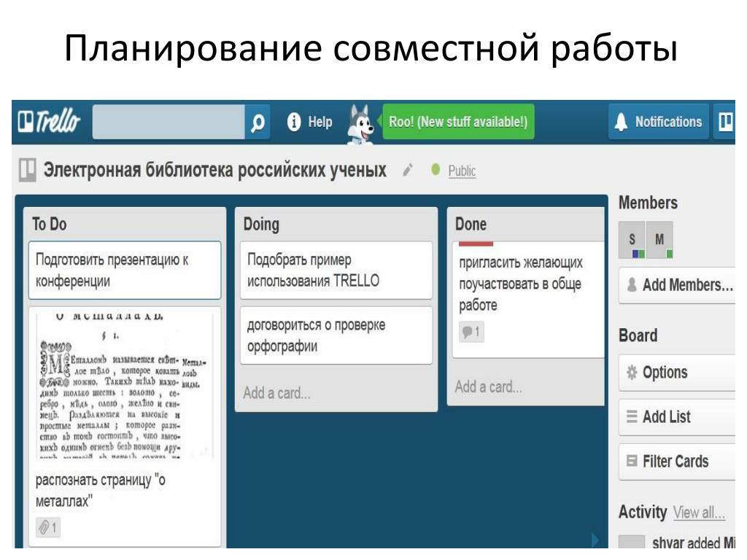Open the boards icon at header right edge
Screen dimensions: 747x560
724,122
